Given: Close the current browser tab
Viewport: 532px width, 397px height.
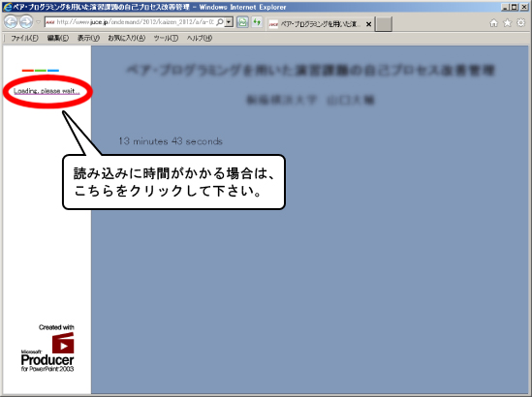Looking at the screenshot, I should click(368, 24).
